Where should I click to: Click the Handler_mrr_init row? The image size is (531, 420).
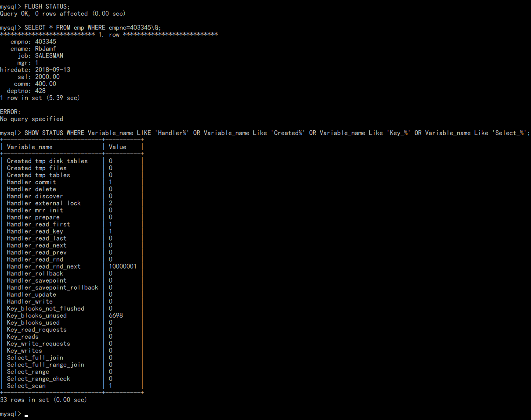pyautogui.click(x=72, y=210)
